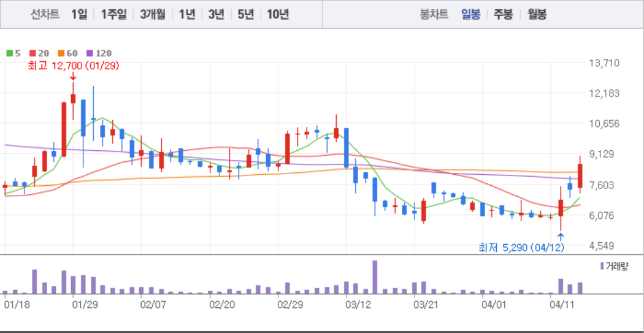Viewport: 644px width, 333px height.
Task: Select the 주봉 weekly candle chart
Action: (x=503, y=15)
